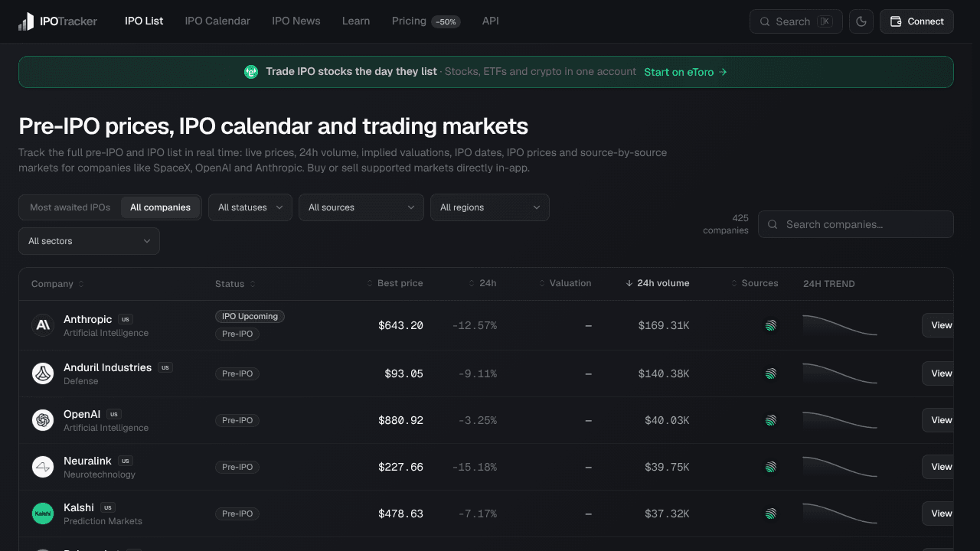Sort by Status column
Image resolution: width=980 pixels, height=551 pixels.
click(235, 284)
